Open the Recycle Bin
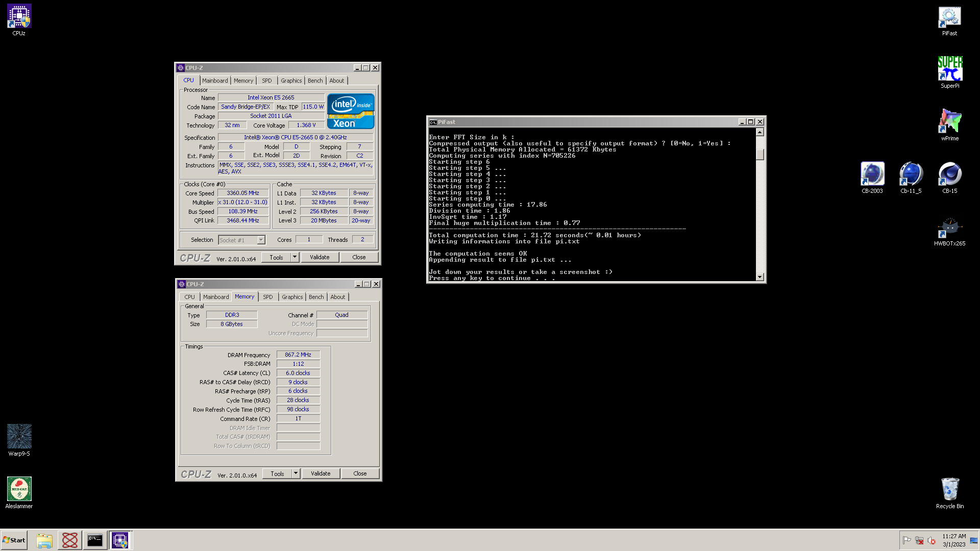Image resolution: width=980 pixels, height=551 pixels. [949, 493]
